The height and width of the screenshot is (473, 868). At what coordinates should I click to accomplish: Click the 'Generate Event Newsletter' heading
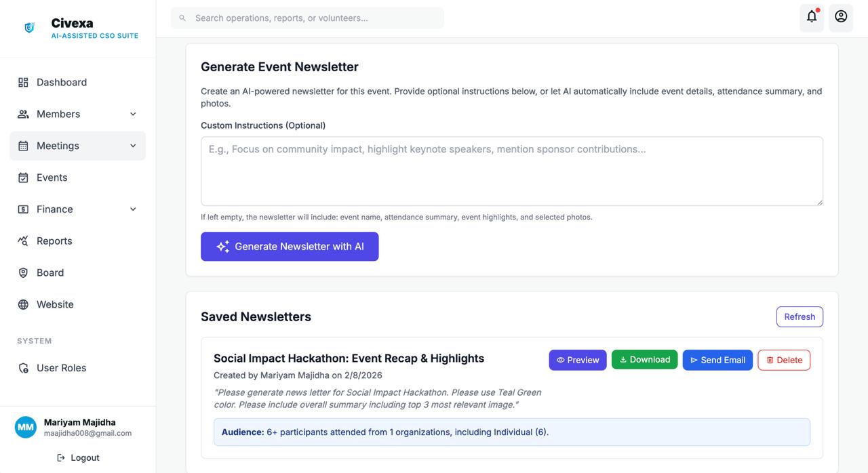click(279, 67)
